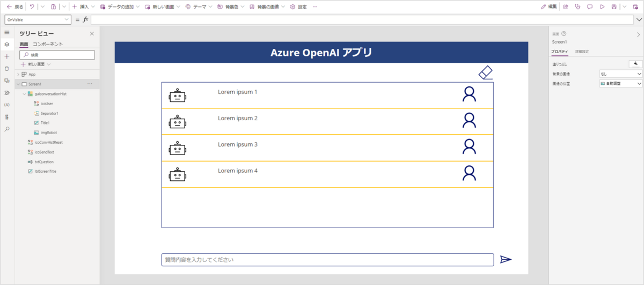Open the Power Automate icon in left rail
The width and height of the screenshot is (644, 285).
(x=6, y=92)
